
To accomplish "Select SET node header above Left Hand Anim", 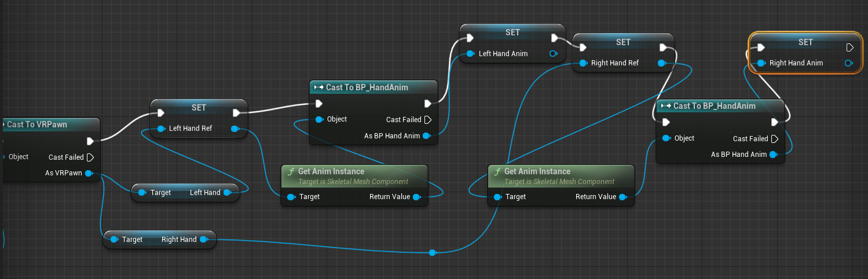I will click(512, 32).
